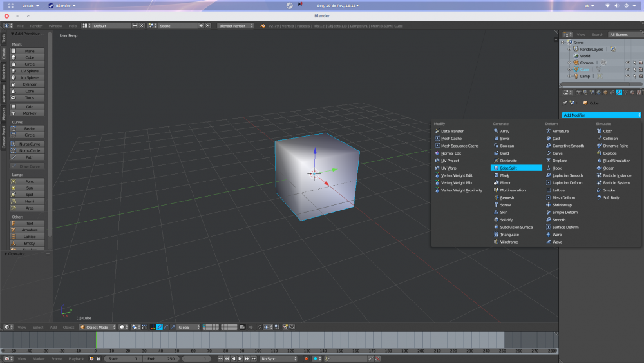This screenshot has height=363, width=644.
Task: Click the Material properties sphere icon
Action: 632,93
